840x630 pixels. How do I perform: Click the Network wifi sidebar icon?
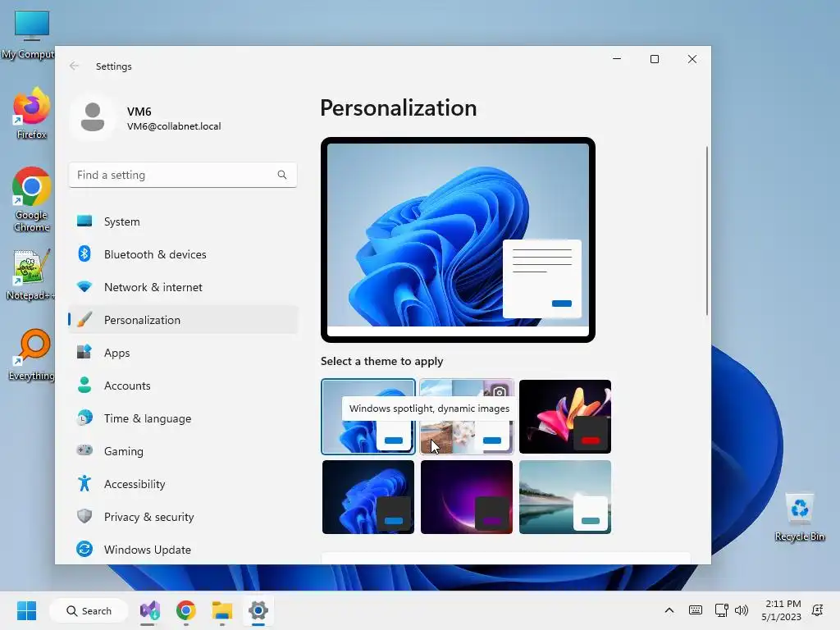84,286
